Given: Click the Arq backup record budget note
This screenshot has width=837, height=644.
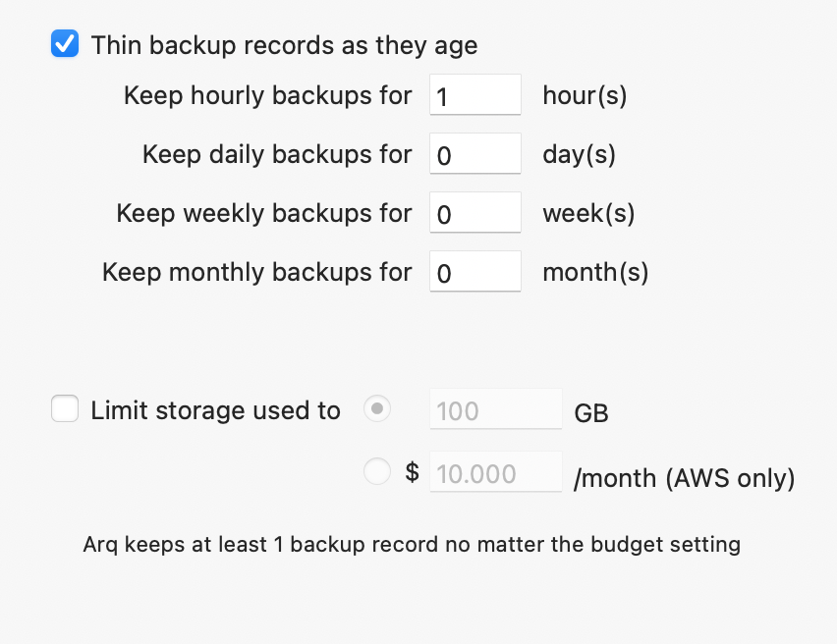Looking at the screenshot, I should click(412, 543).
